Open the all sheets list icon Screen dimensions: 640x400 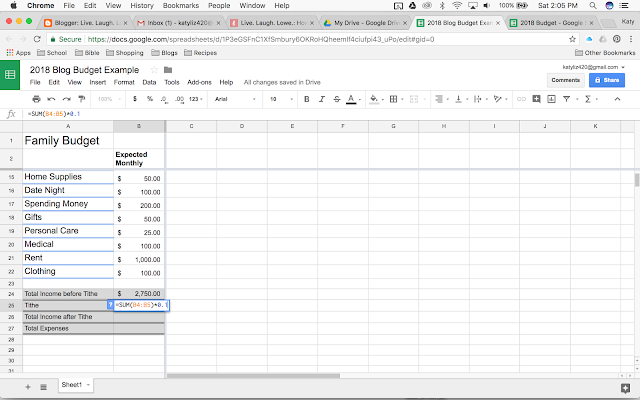(x=43, y=387)
